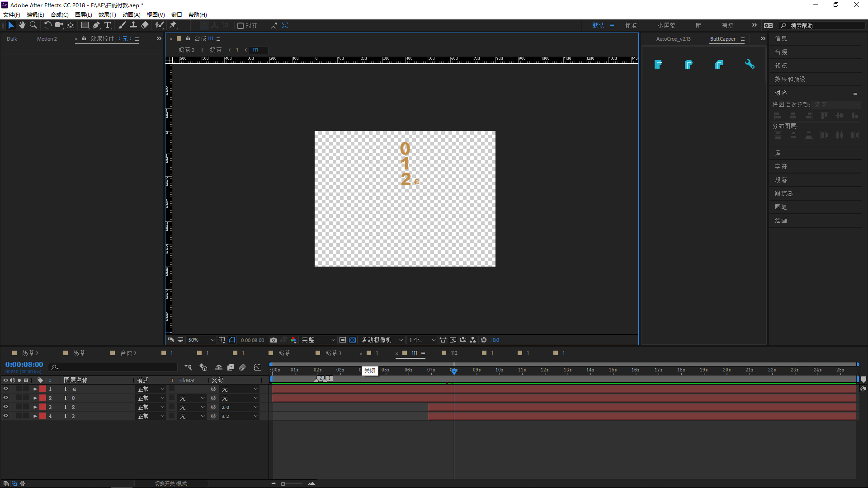Expand layer 3 properties triangle
This screenshot has height=488, width=868.
[x=35, y=407]
